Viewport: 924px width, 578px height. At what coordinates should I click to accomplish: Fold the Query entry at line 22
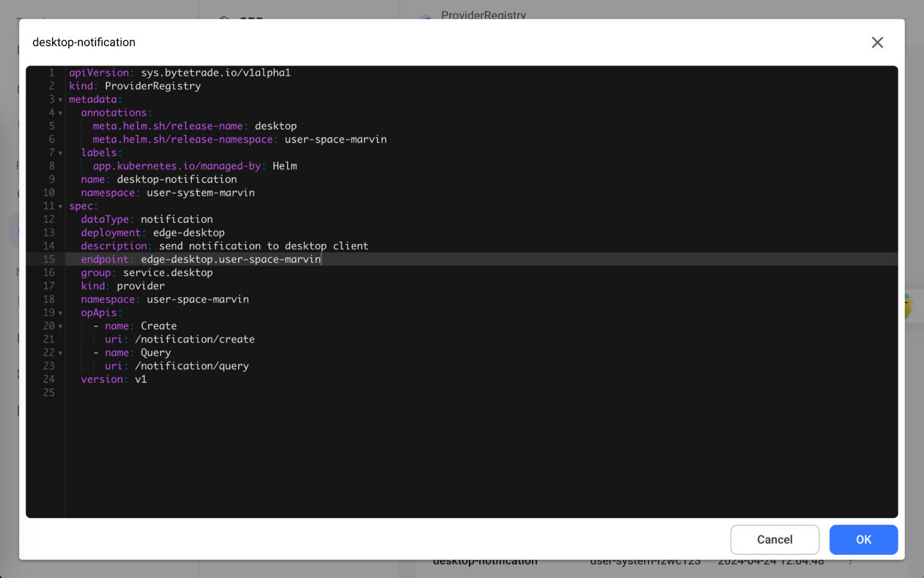tap(60, 353)
